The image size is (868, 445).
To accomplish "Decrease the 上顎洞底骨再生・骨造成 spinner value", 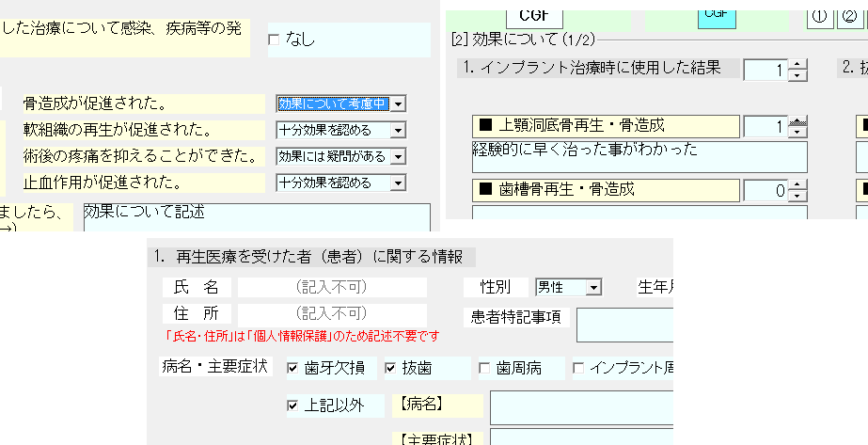I will (798, 132).
